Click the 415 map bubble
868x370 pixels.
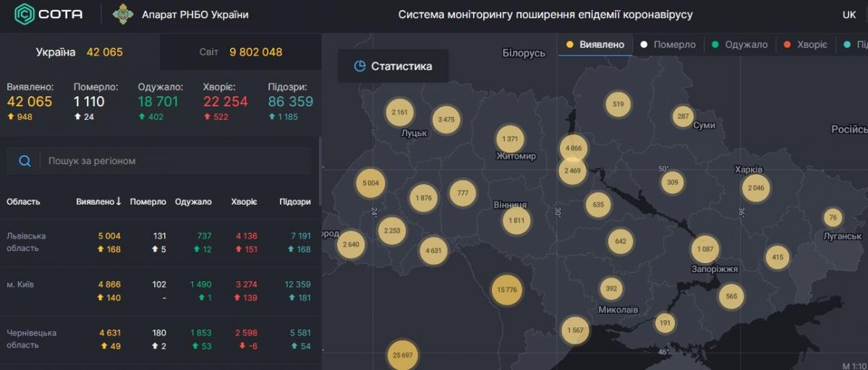coord(777,257)
